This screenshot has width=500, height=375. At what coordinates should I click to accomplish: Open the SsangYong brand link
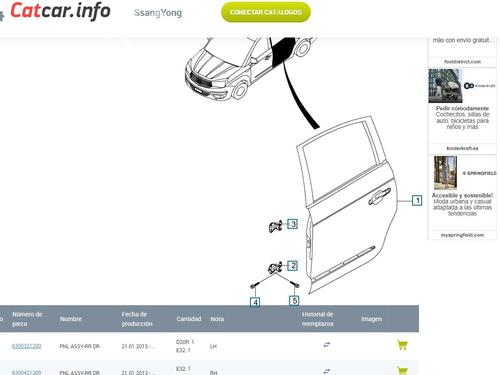coord(158,13)
